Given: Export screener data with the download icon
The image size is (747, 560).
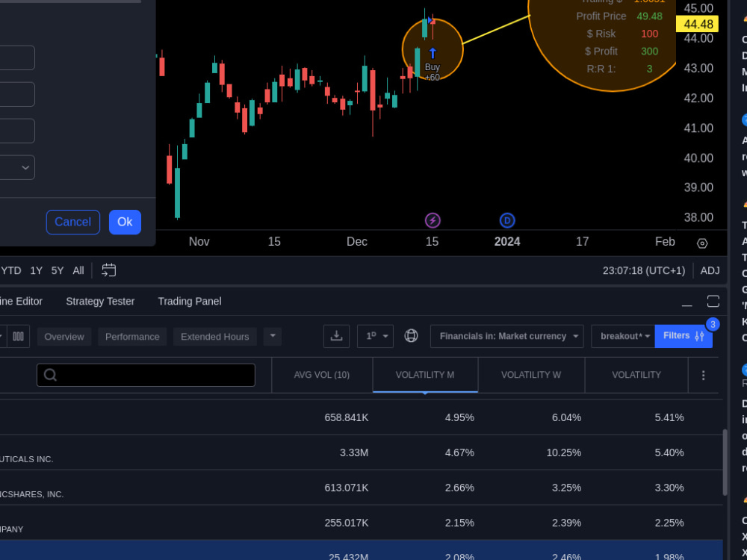Looking at the screenshot, I should click(x=336, y=336).
